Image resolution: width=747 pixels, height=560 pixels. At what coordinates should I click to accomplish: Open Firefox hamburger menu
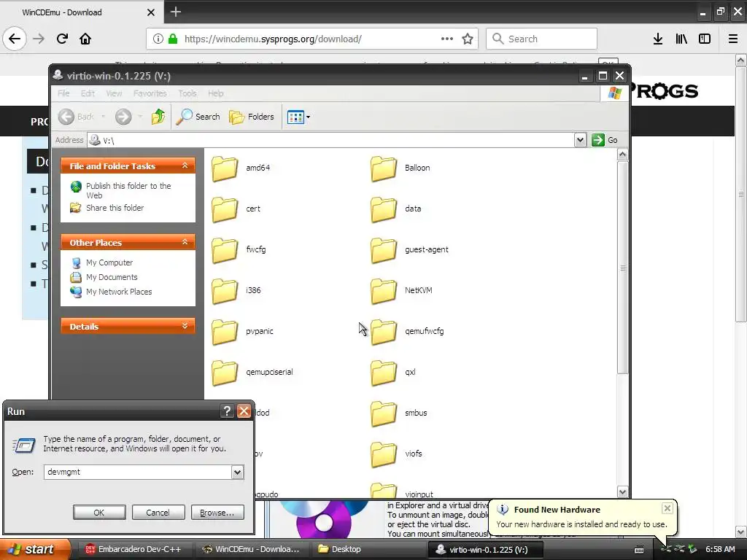pyautogui.click(x=733, y=39)
